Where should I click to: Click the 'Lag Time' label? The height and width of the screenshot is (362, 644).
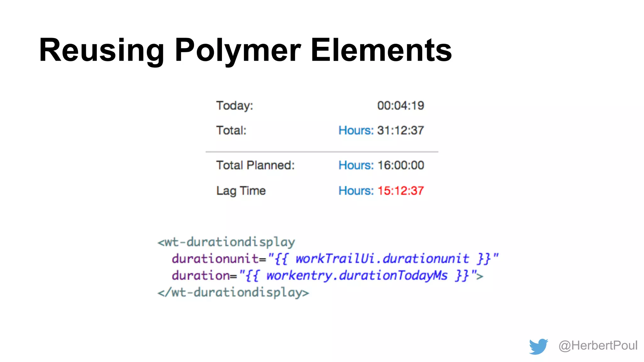[x=241, y=191]
